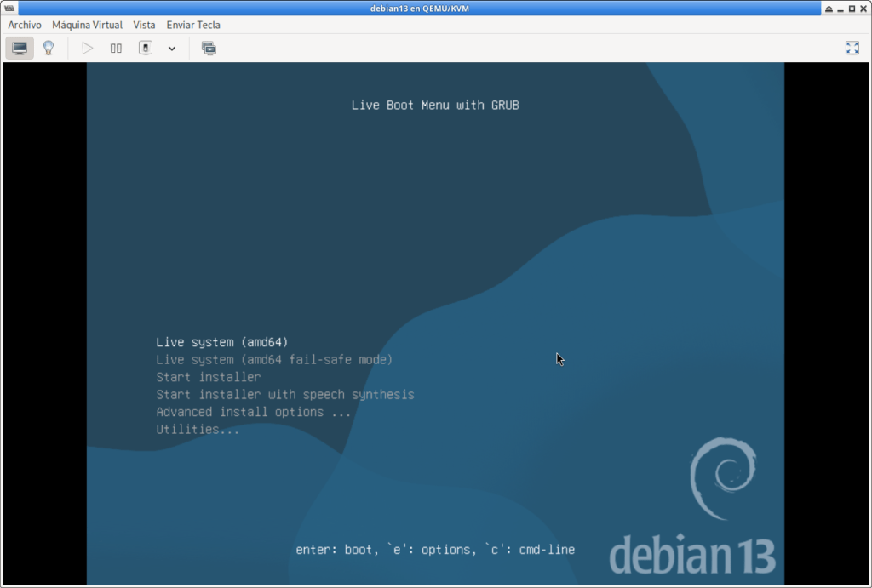This screenshot has width=872, height=588.
Task: Choose Start installer with speech synthesis
Action: click(284, 395)
